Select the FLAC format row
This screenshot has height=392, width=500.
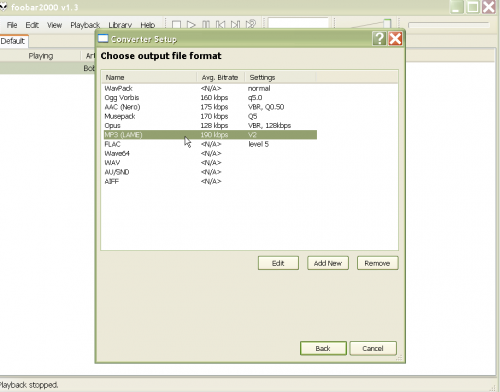[210, 144]
